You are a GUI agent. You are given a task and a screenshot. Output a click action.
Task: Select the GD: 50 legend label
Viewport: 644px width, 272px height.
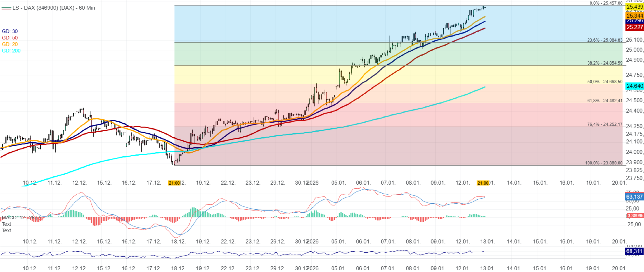[x=10, y=38]
